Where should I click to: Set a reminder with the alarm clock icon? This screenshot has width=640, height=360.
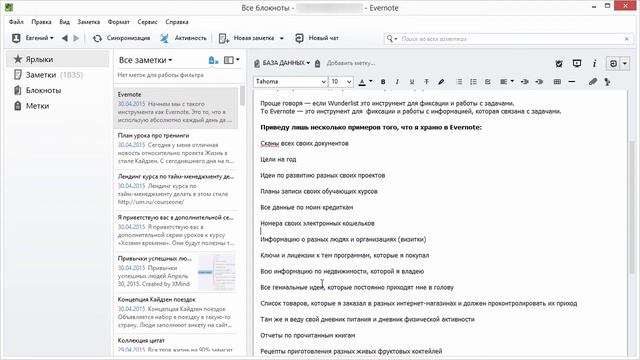[x=559, y=63]
